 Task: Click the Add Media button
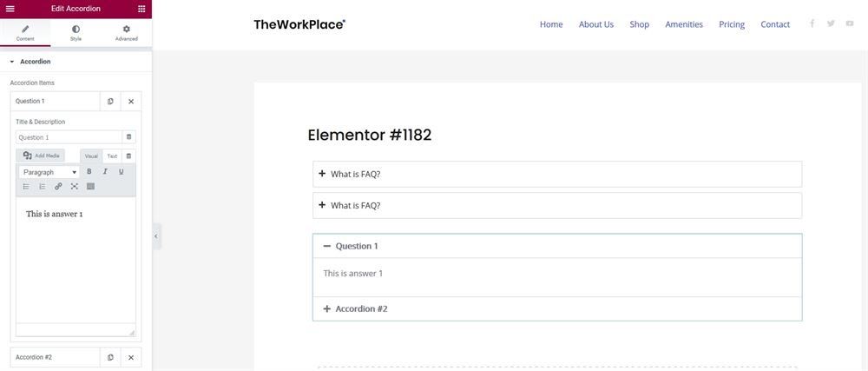[x=41, y=156]
